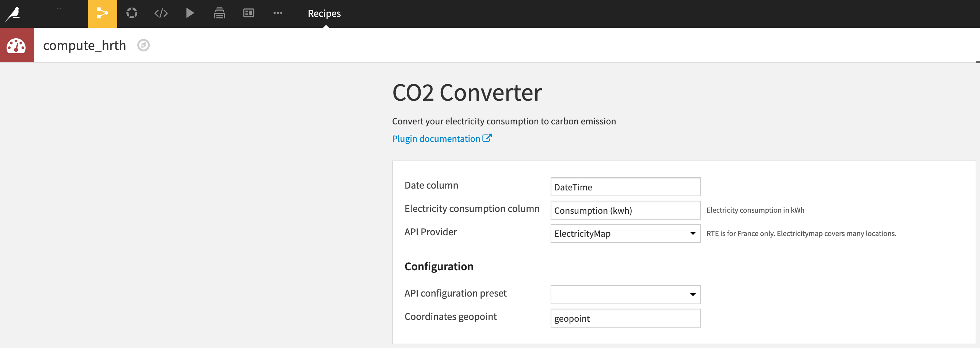Click the compute_hrth recipe title
The image size is (980, 348).
tap(84, 46)
